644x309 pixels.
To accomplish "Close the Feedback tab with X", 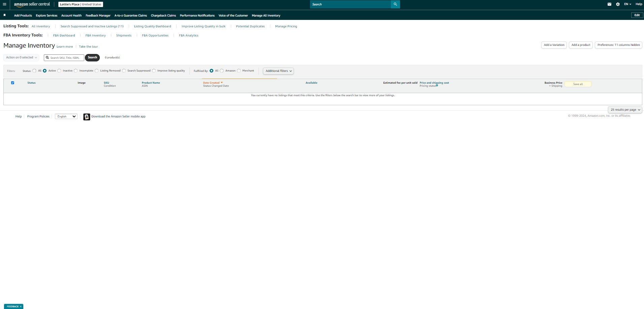I will click(x=21, y=307).
